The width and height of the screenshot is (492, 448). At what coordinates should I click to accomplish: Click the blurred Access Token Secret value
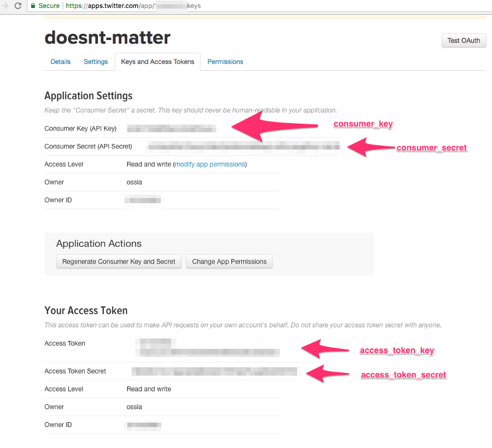(x=214, y=371)
